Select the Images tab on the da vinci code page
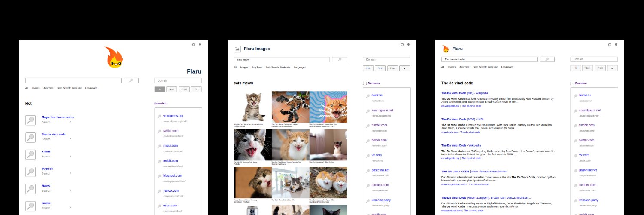 452,67
